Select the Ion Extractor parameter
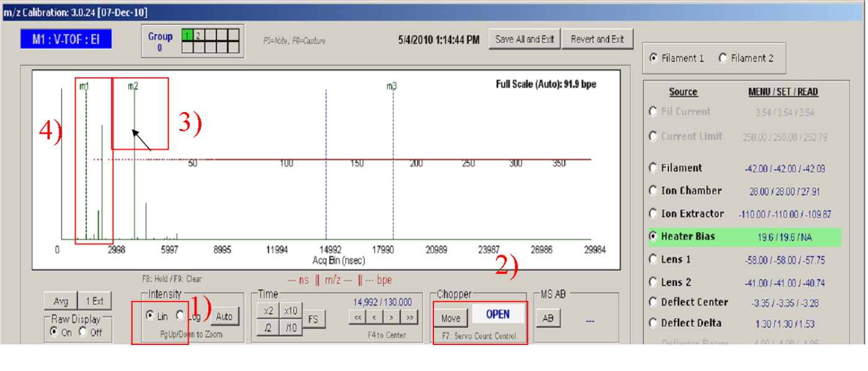The width and height of the screenshot is (868, 371). (x=653, y=214)
